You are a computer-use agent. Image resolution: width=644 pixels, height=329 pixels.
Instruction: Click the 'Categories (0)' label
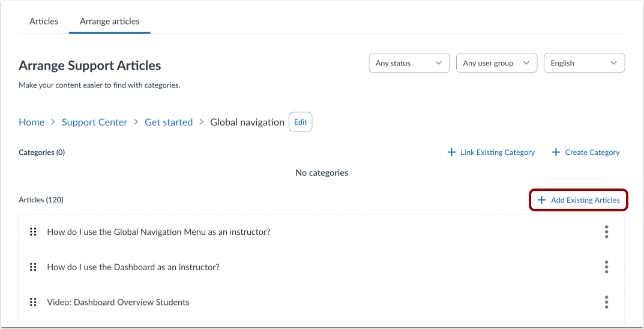[42, 152]
